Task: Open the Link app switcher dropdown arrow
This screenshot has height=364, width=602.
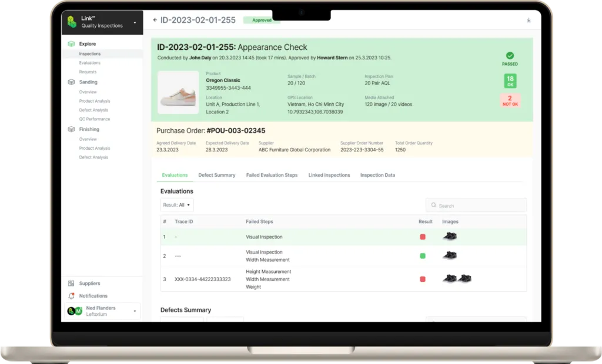Action: click(135, 23)
